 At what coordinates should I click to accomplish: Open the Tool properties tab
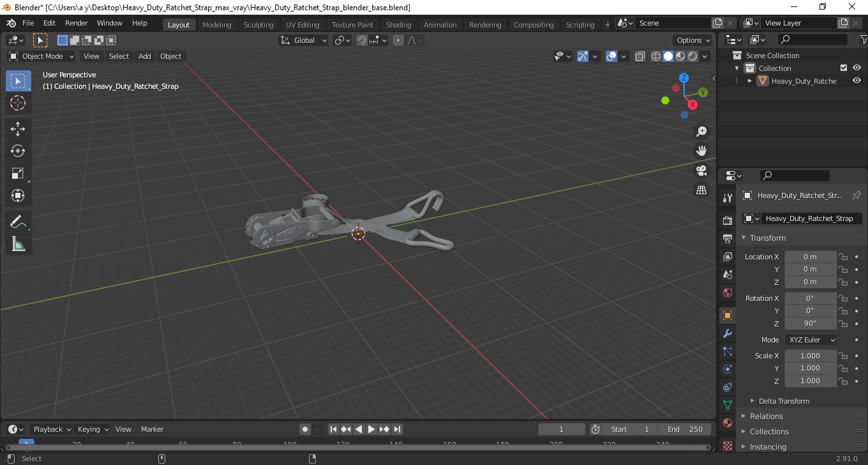point(727,198)
